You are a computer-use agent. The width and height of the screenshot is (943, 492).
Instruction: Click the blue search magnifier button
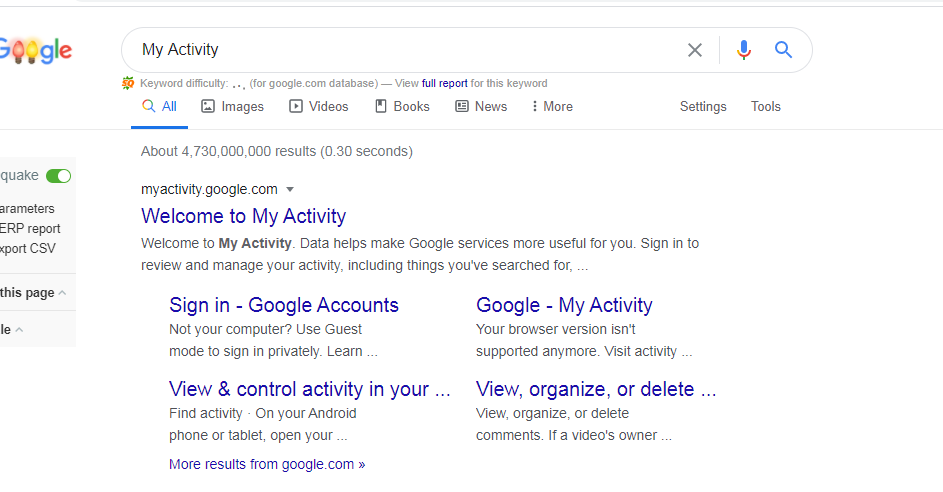coord(783,50)
